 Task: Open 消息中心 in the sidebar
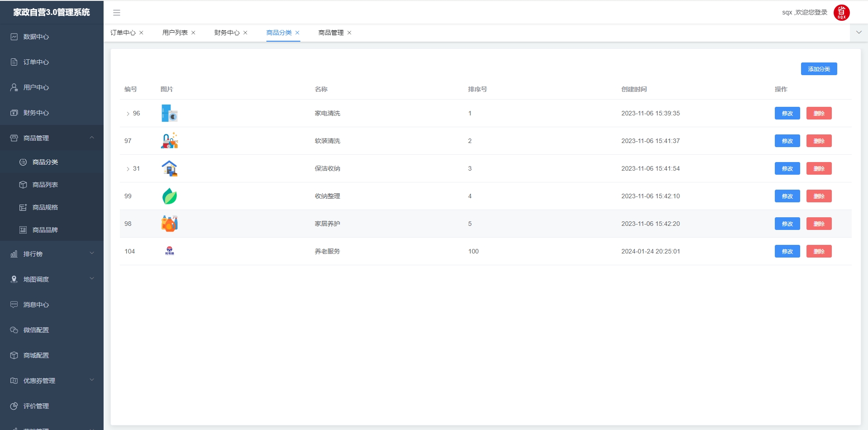[x=36, y=305]
